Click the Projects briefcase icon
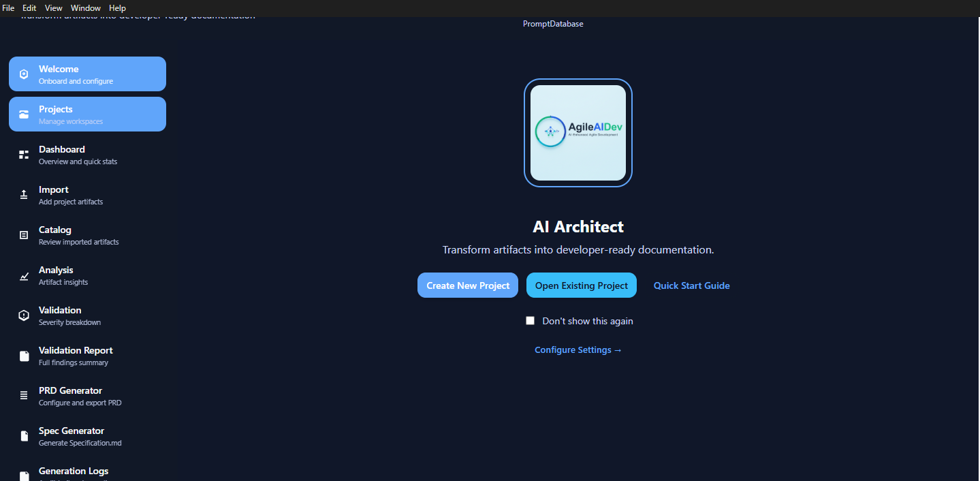 24,114
